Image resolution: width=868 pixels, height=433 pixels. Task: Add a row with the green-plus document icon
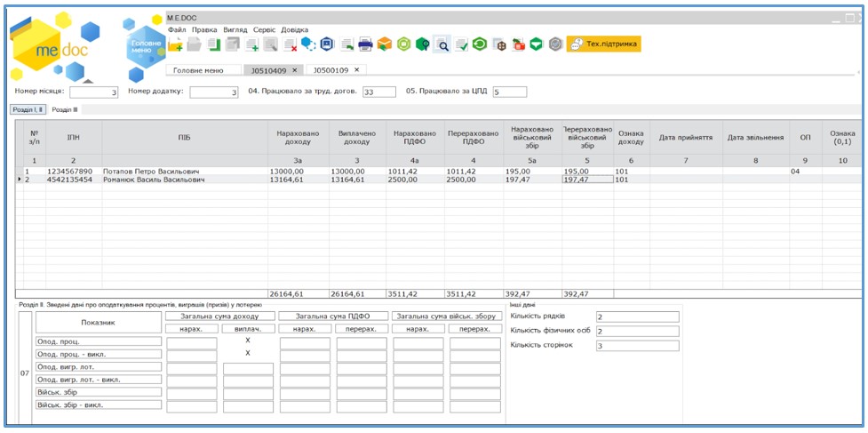(252, 44)
